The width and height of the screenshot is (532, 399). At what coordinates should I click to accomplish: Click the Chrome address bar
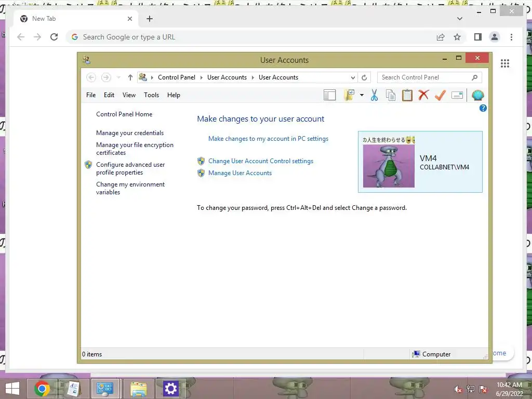251,37
